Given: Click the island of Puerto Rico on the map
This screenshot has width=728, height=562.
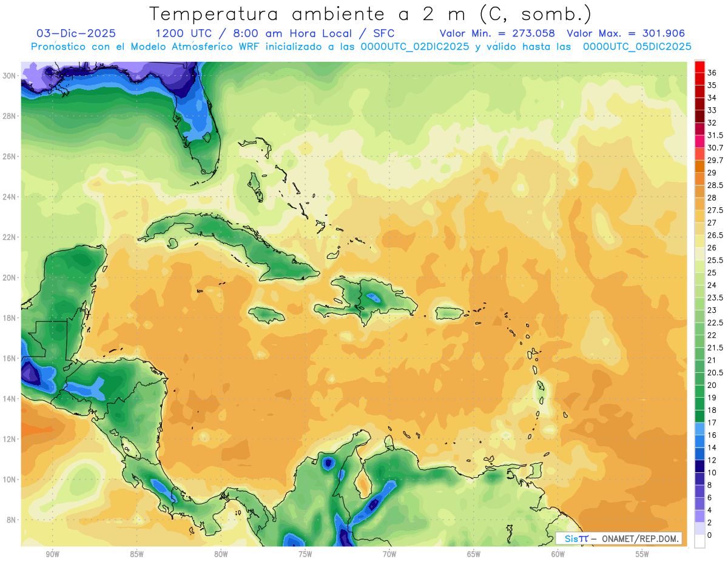Looking at the screenshot, I should click(x=450, y=313).
